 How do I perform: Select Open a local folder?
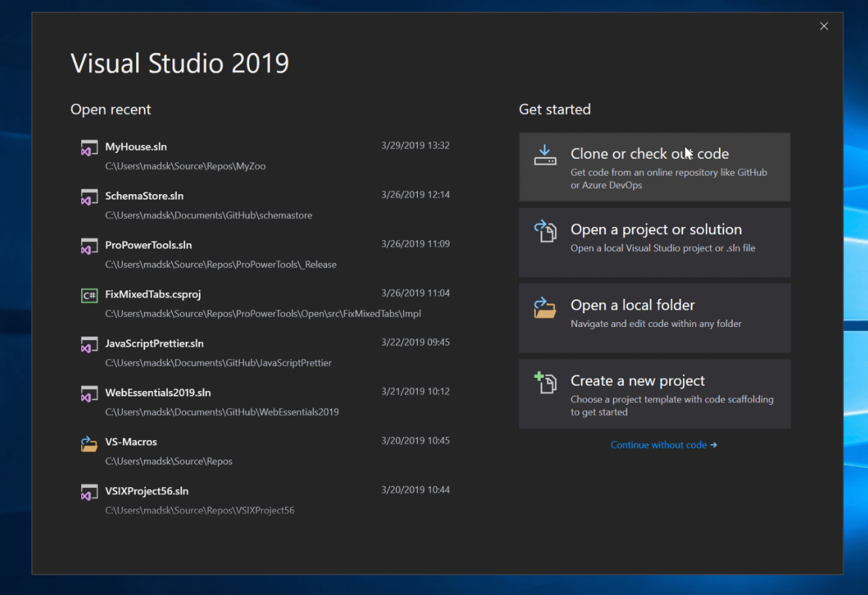(x=655, y=318)
